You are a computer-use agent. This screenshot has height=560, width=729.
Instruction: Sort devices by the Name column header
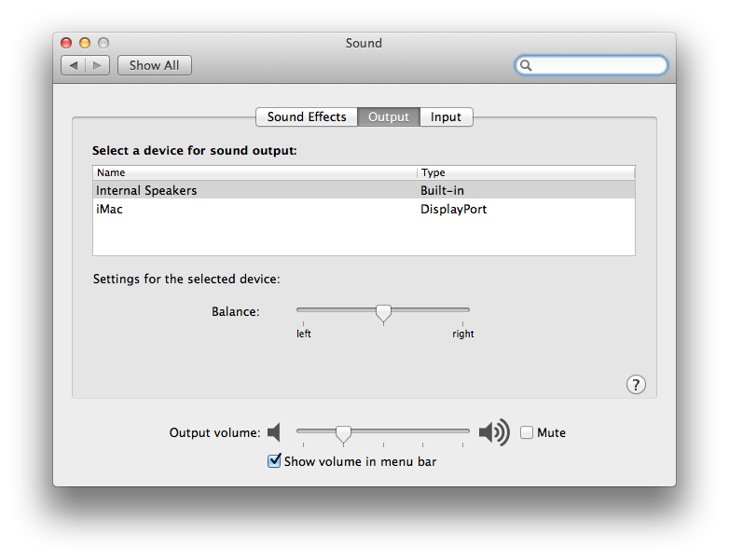(254, 172)
